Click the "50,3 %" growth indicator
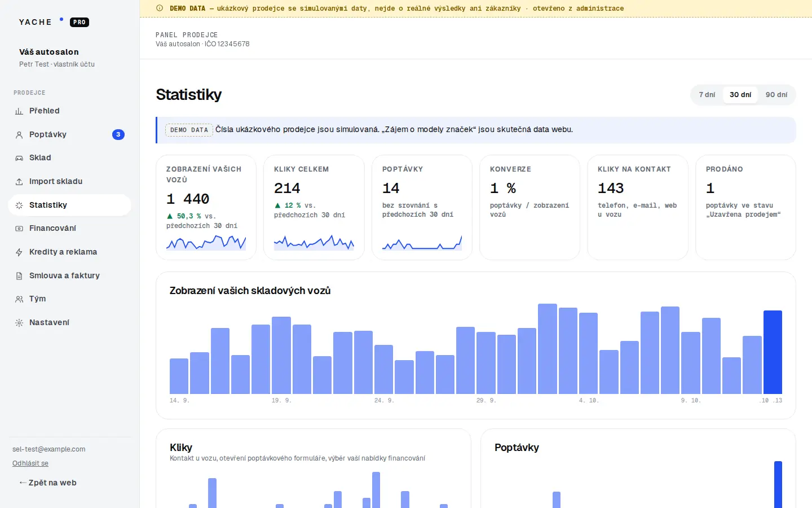 [184, 216]
